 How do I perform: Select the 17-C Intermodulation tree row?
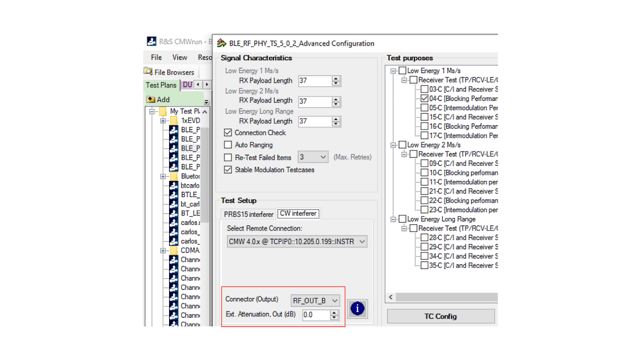tap(463, 136)
